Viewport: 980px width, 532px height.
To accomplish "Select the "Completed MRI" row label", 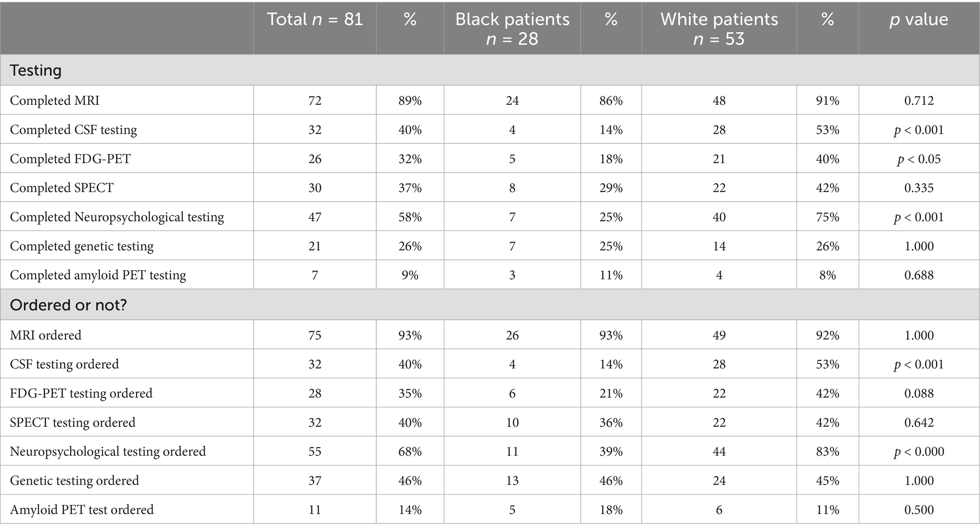I will point(54,101).
